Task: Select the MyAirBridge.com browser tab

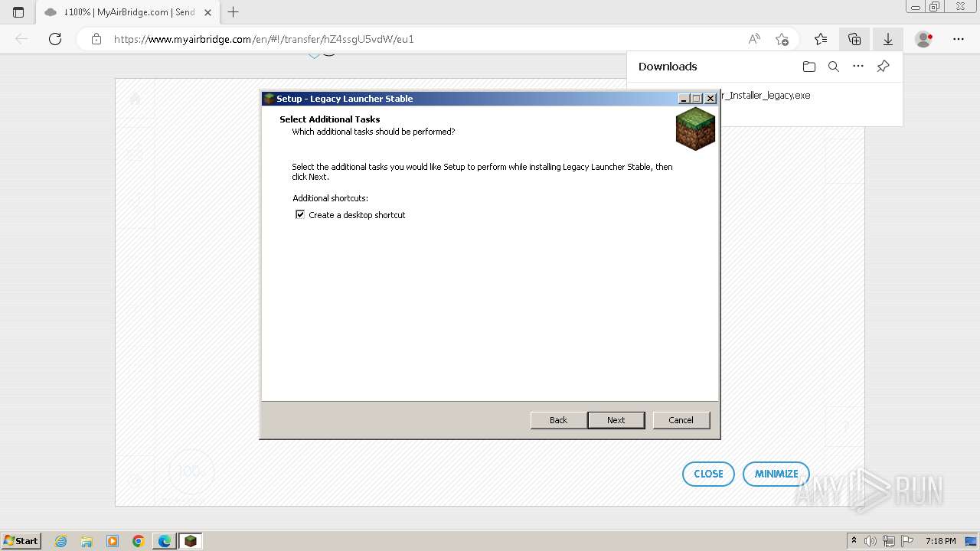Action: coord(127,12)
